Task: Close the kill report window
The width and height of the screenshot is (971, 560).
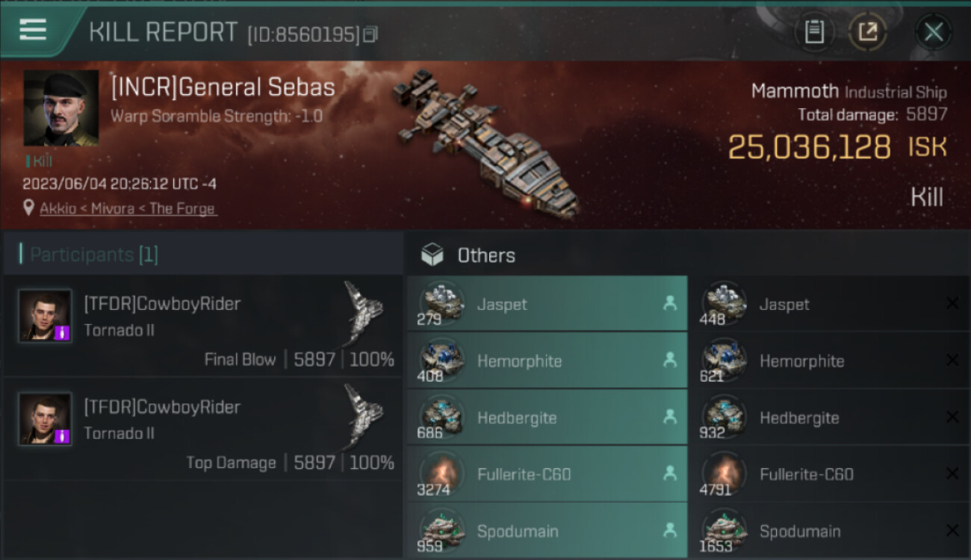Action: click(x=933, y=32)
